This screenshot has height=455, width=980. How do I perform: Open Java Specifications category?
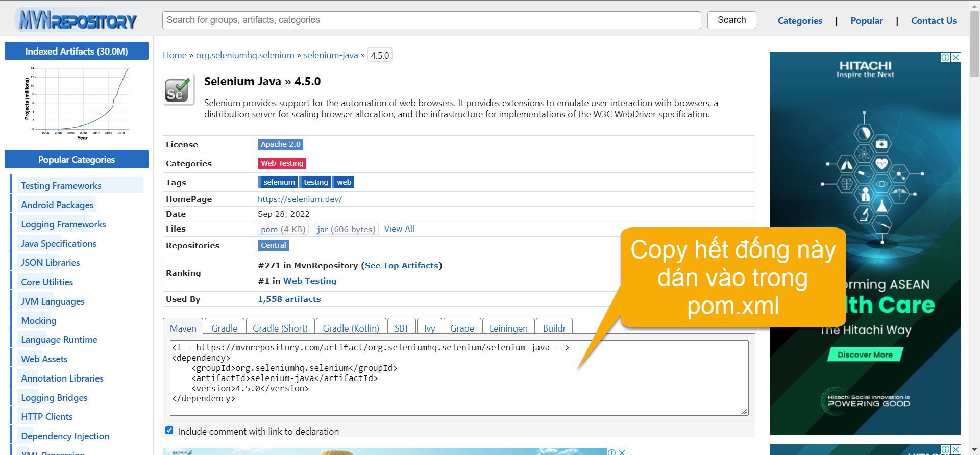pos(59,244)
